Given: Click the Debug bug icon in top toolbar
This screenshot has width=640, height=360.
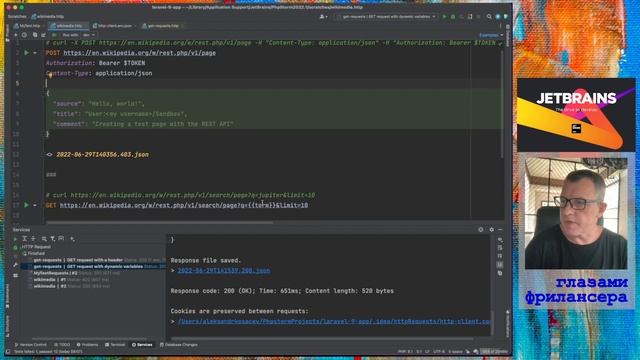Looking at the screenshot, I should click(x=453, y=17).
